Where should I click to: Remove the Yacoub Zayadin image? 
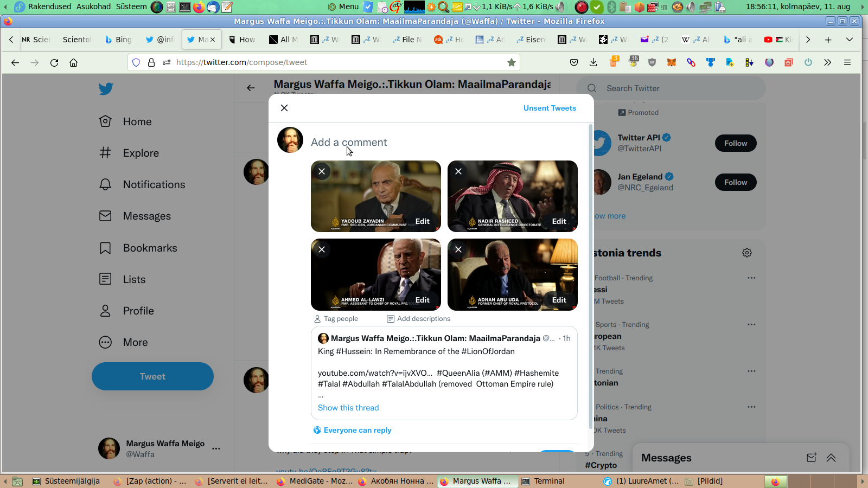322,171
